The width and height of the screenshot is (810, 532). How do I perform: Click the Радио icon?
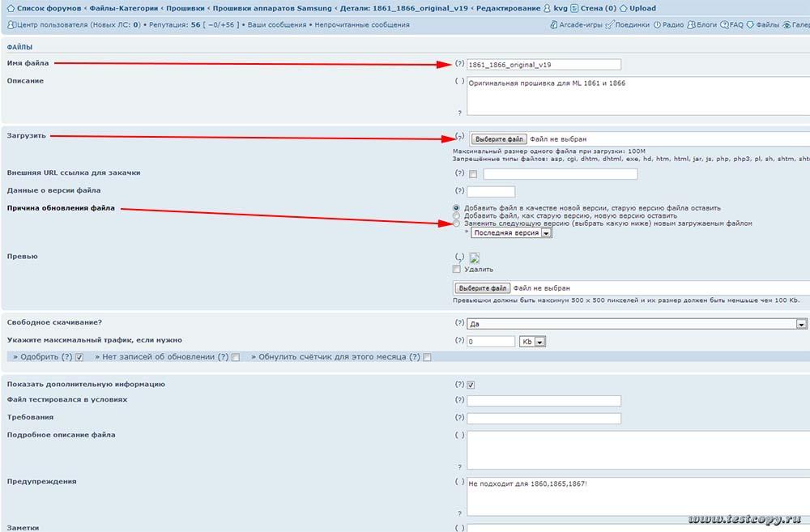[x=657, y=25]
